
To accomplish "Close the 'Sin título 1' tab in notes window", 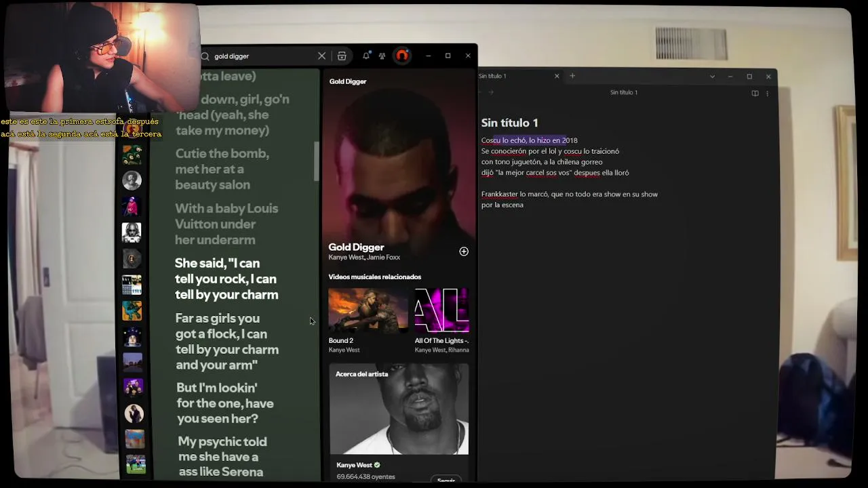I will click(x=557, y=76).
